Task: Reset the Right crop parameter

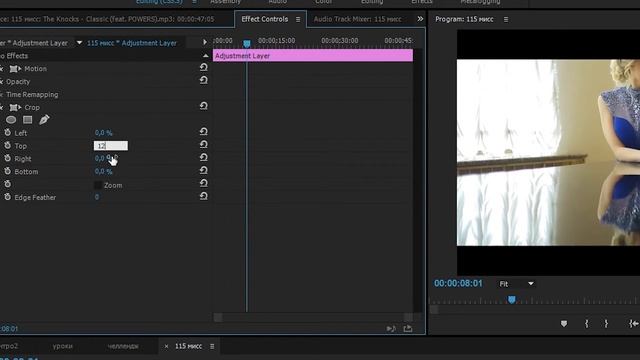Action: point(203,158)
